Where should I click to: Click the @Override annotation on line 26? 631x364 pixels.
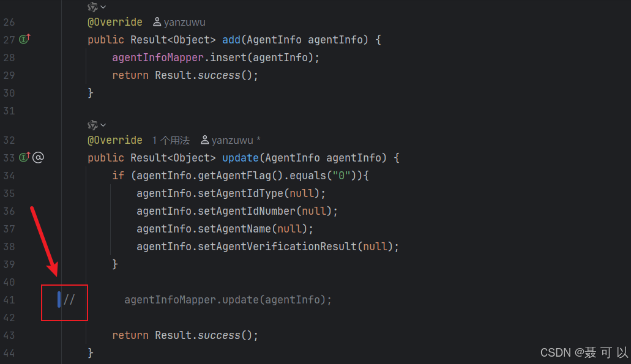115,22
